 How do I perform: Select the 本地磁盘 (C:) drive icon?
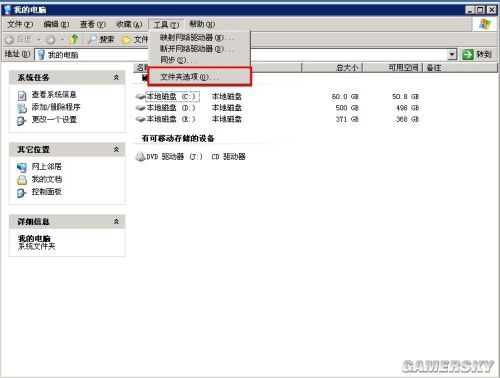(x=141, y=97)
